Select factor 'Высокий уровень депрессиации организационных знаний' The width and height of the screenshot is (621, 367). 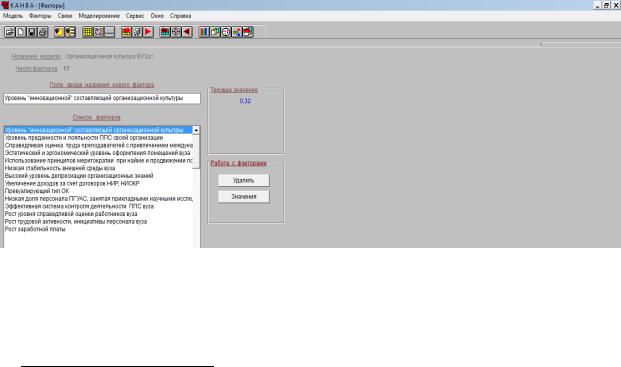pos(98,176)
